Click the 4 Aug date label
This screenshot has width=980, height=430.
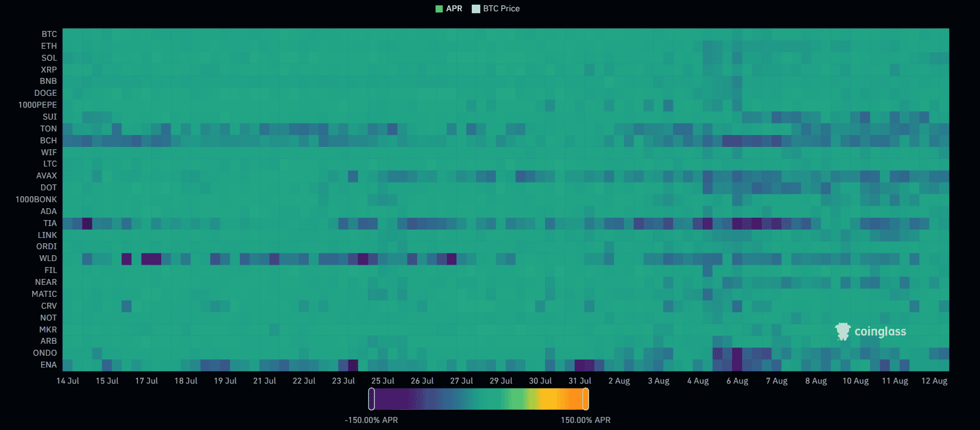pos(698,381)
